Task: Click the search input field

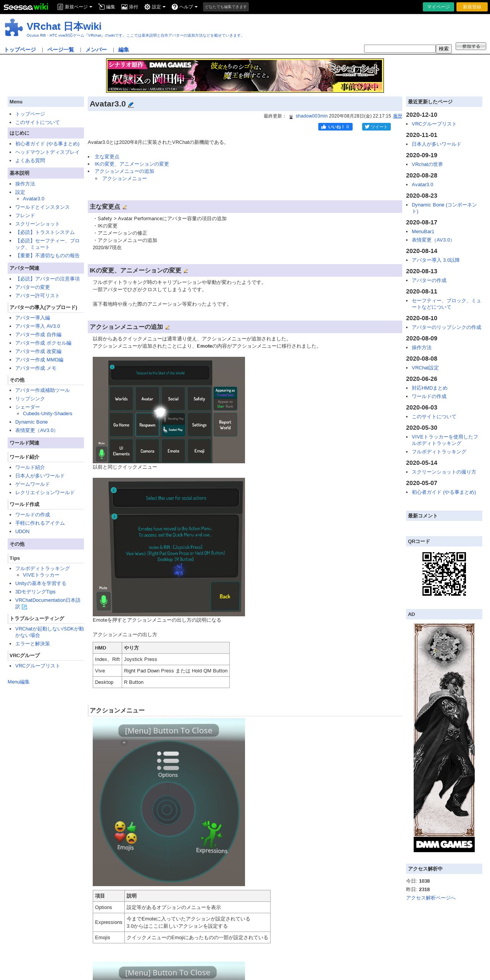Action: pyautogui.click(x=400, y=48)
